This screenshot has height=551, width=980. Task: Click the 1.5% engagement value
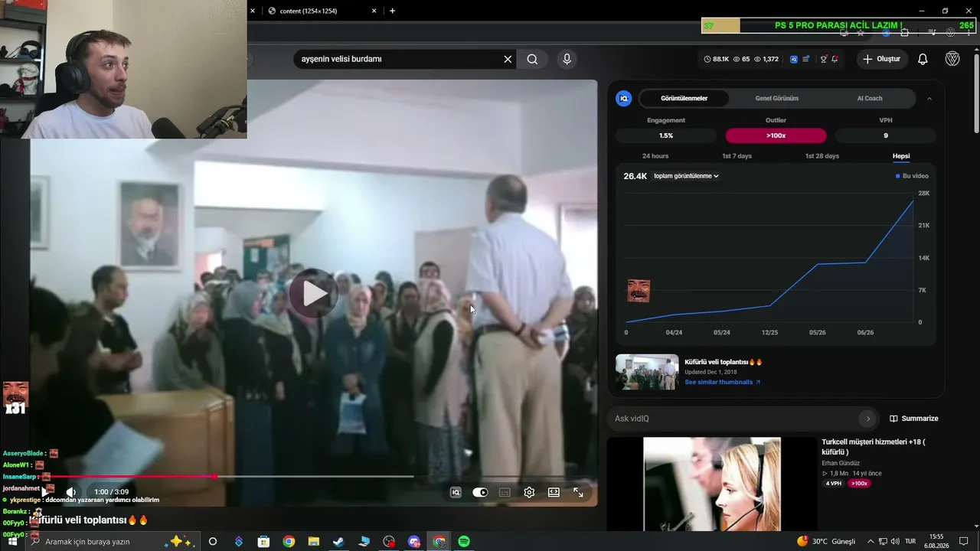click(665, 135)
